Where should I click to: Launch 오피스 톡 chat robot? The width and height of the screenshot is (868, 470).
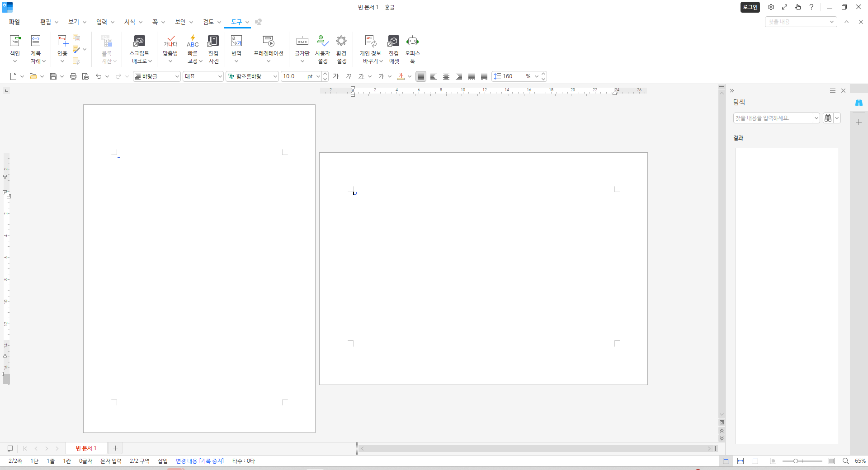click(x=412, y=49)
